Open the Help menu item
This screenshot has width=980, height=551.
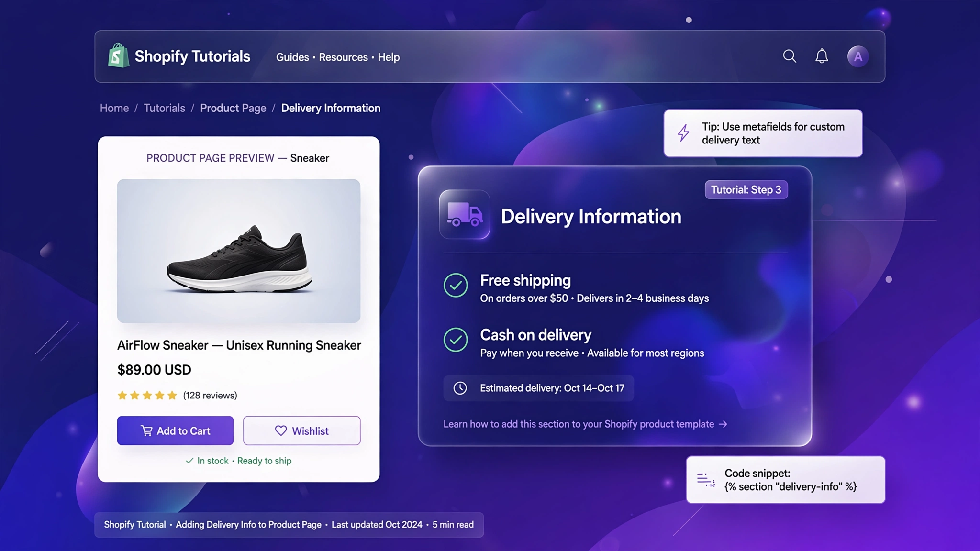coord(389,57)
